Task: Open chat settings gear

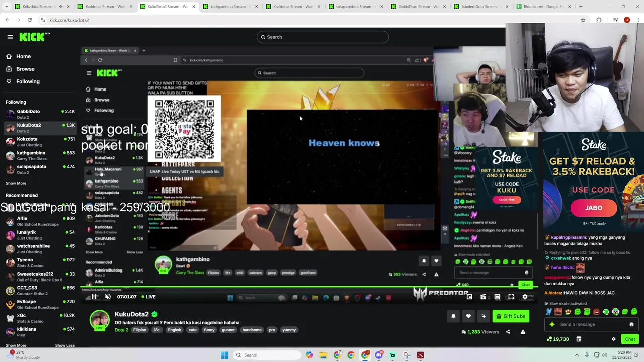Action: [613, 339]
